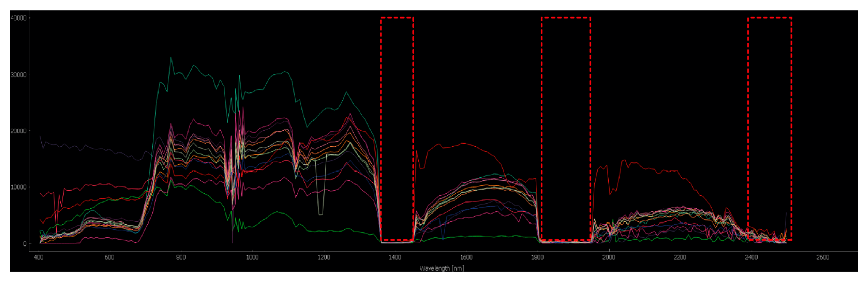Click inside the red dashed box near 1900 nm

point(566,128)
